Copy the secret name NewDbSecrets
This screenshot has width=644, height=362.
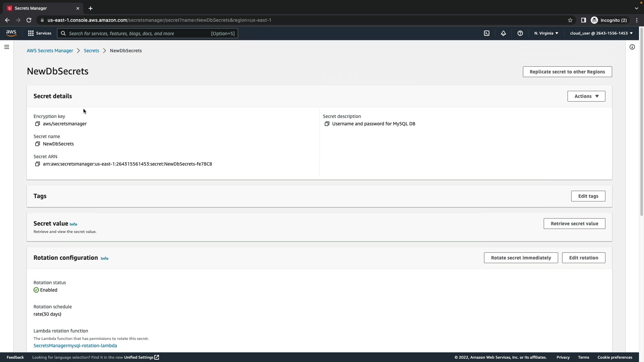[38, 144]
